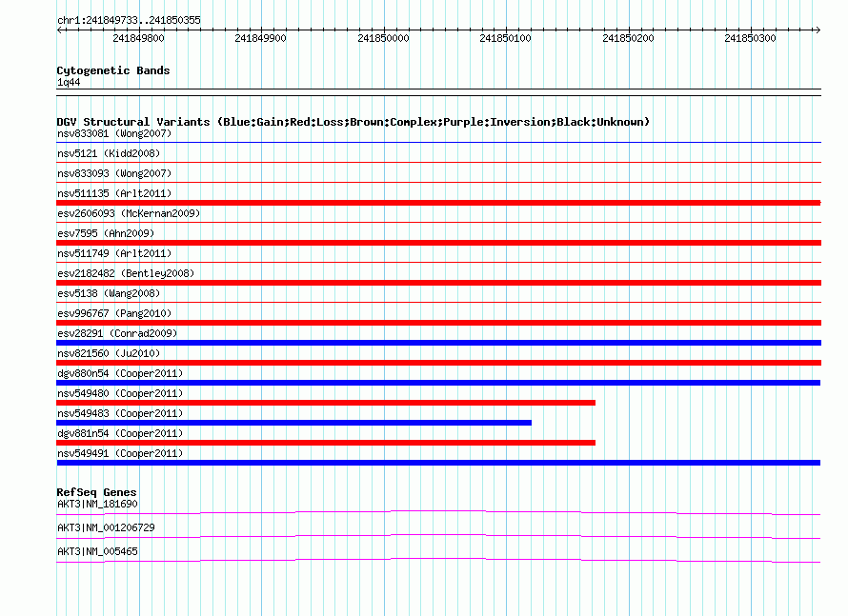The height and width of the screenshot is (616, 848).
Task: Click the 1q44 band label
Action: (69, 82)
